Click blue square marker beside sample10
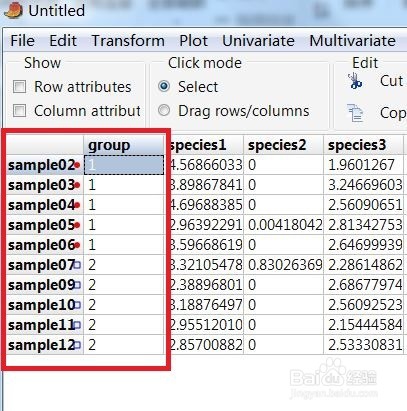Viewport: 407px width, 411px height. [x=77, y=305]
